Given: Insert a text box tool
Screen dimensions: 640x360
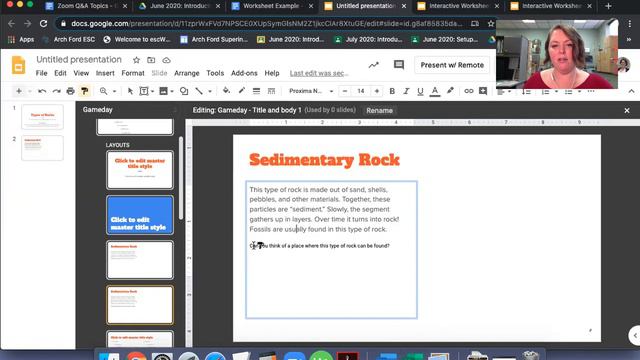Looking at the screenshot, I should 144,91.
